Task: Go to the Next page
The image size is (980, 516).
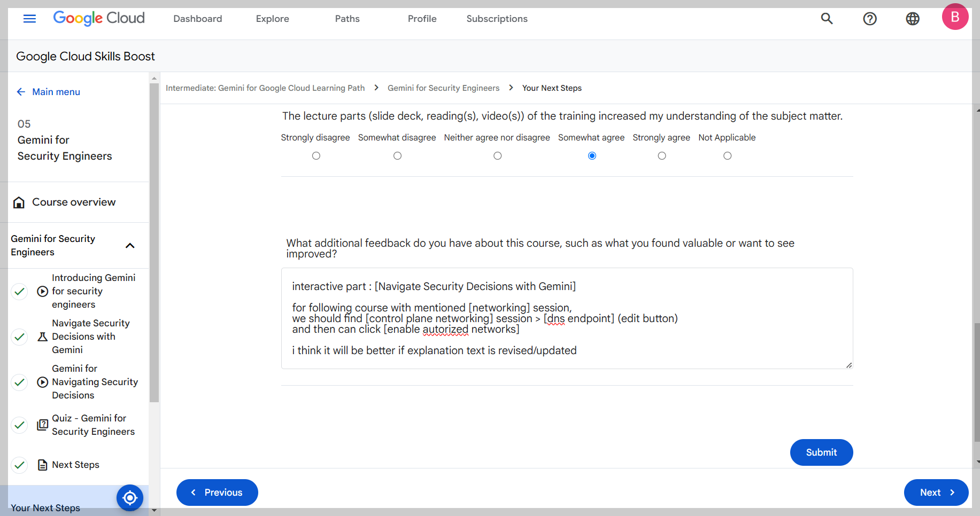Action: tap(936, 492)
